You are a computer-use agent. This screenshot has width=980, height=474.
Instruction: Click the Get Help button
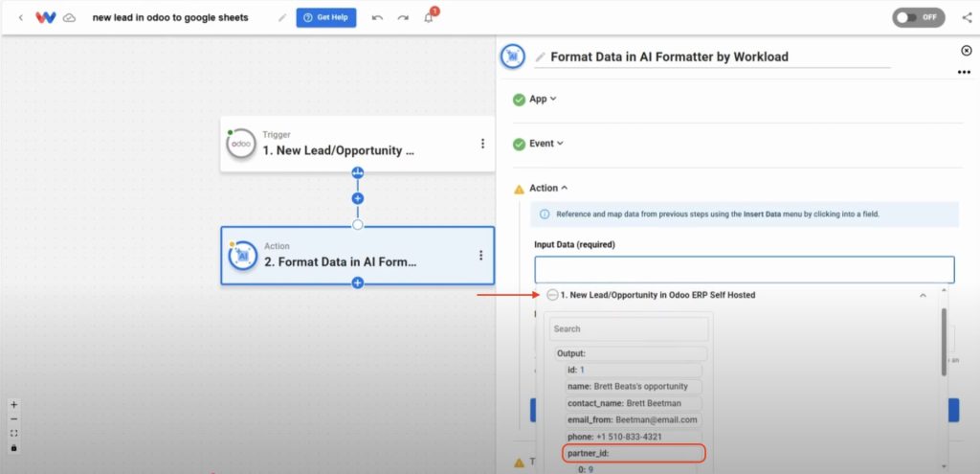coord(326,17)
